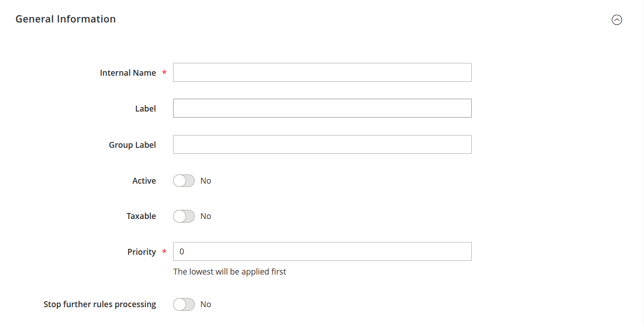
Task: Click the Group Label field label
Action: pos(132,145)
